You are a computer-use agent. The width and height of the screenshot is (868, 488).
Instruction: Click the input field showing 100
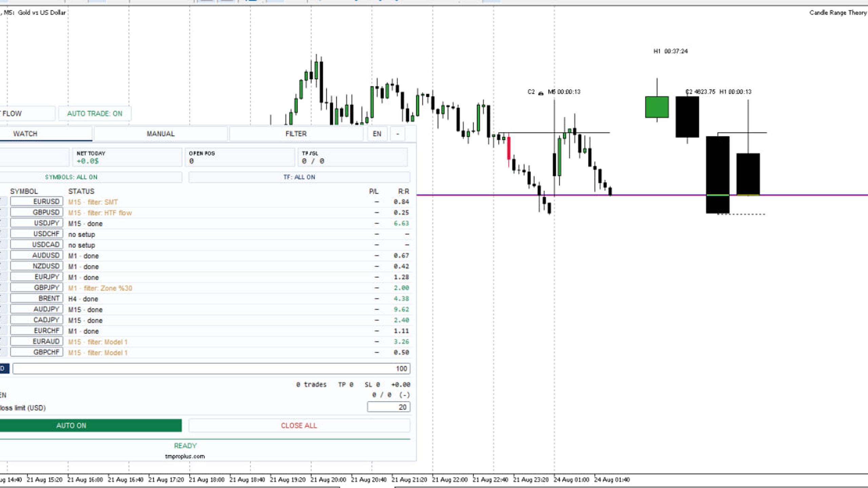[x=212, y=369]
